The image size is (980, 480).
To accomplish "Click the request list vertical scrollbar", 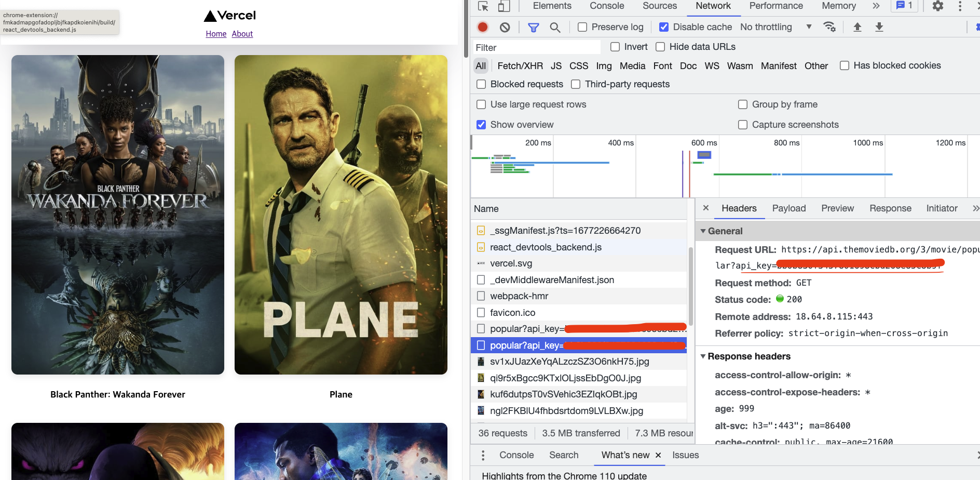I will point(690,286).
